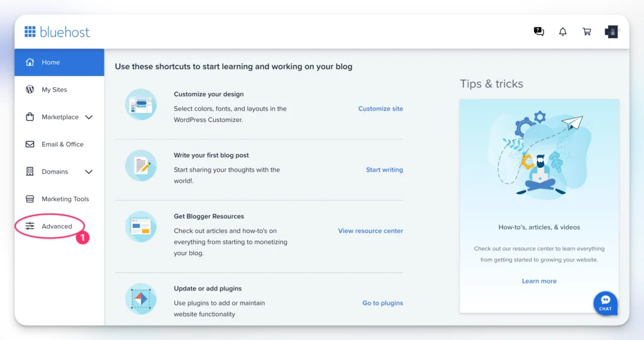Screen dimensions: 644x340
Task: Click the Go to plugins link
Action: pos(382,303)
